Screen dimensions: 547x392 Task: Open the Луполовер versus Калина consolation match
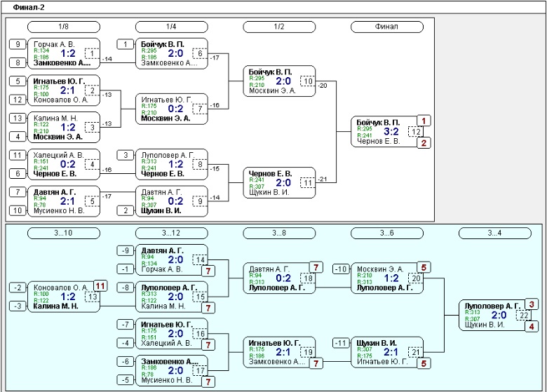point(171,297)
